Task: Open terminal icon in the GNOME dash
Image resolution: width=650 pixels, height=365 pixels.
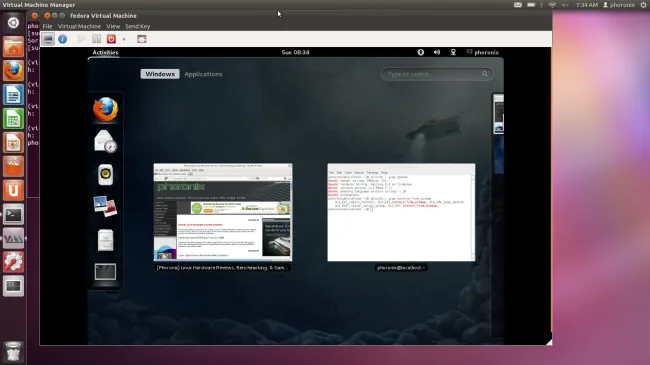Action: tap(105, 272)
